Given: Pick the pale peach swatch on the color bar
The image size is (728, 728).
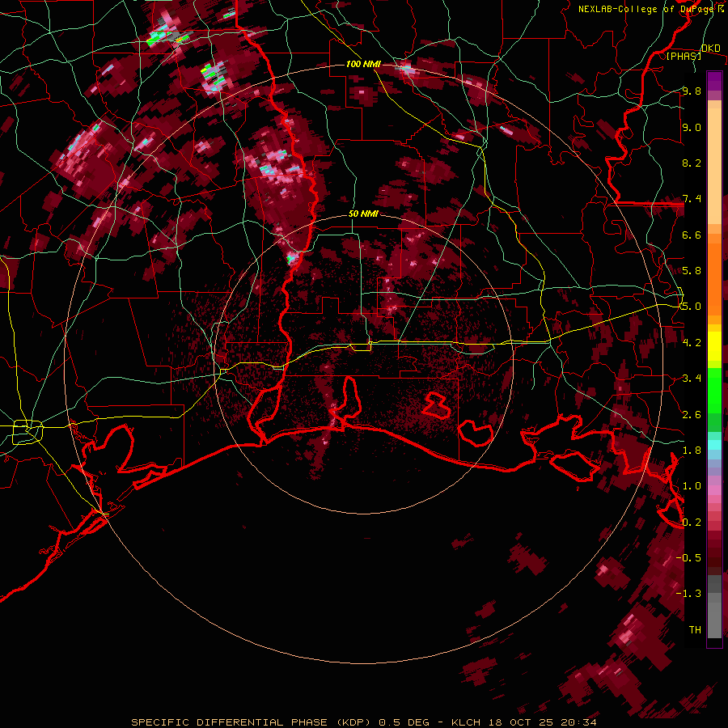Looking at the screenshot, I should [x=714, y=166].
